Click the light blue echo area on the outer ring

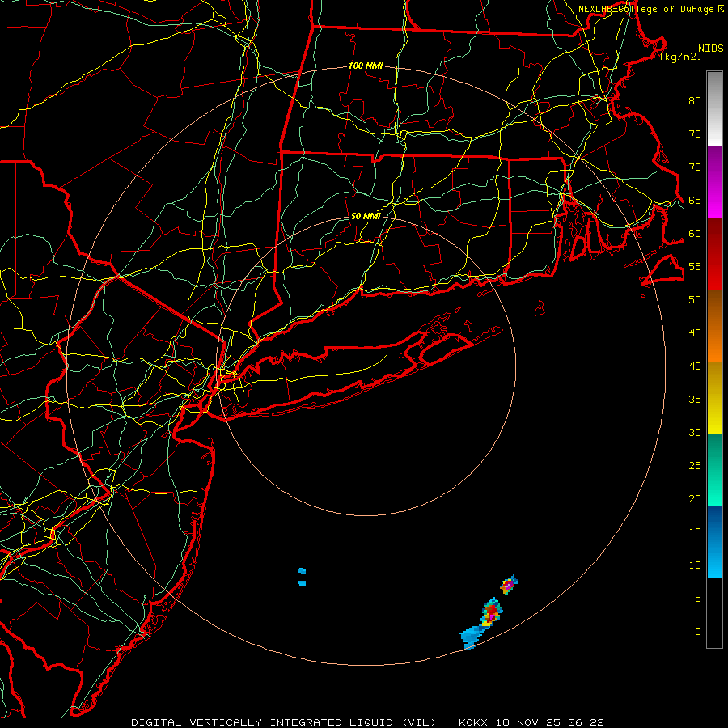point(472,637)
